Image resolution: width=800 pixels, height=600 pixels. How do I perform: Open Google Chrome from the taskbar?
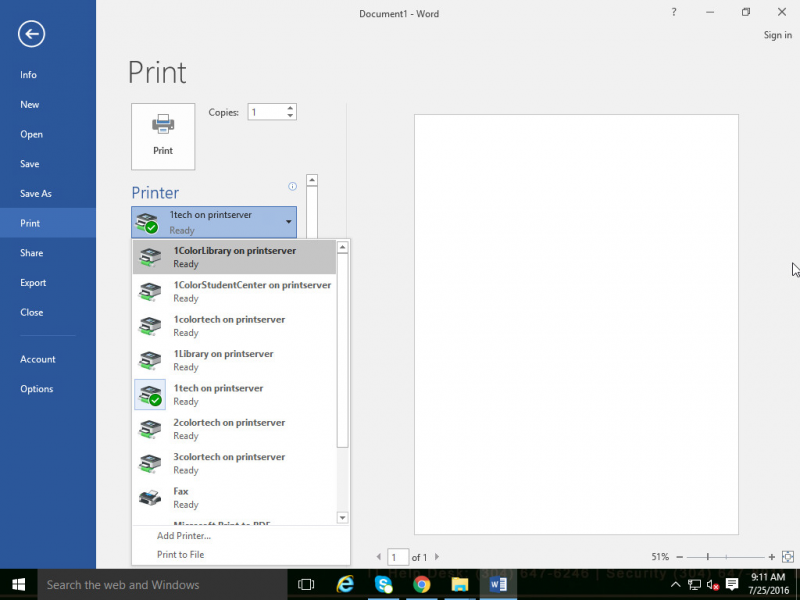[421, 585]
